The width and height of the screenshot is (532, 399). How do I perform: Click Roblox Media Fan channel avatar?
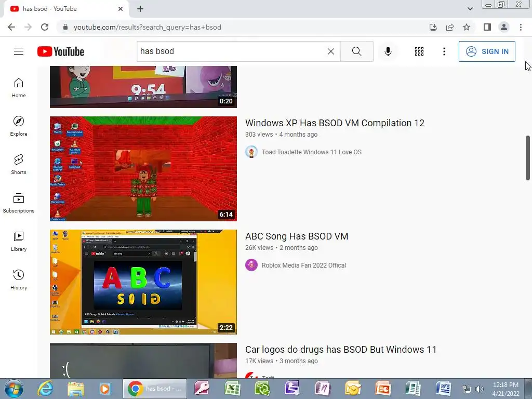[251, 265]
